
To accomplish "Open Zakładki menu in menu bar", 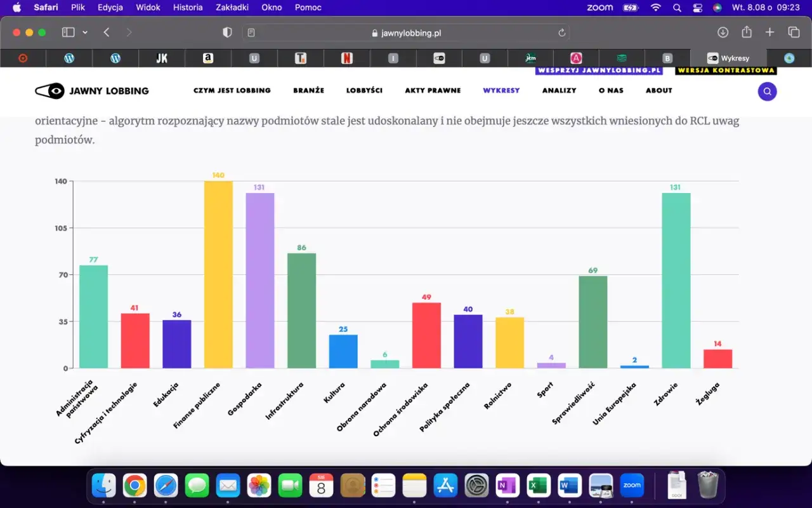I will [232, 8].
